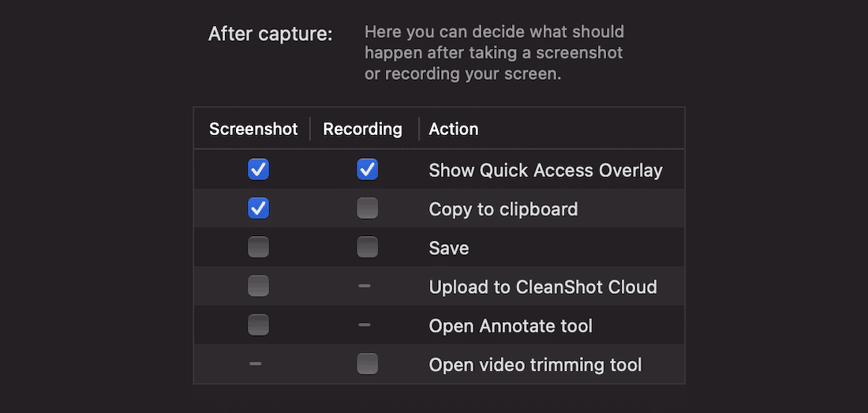Select the Copy to clipboard row label
This screenshot has height=413, width=868.
pos(503,209)
